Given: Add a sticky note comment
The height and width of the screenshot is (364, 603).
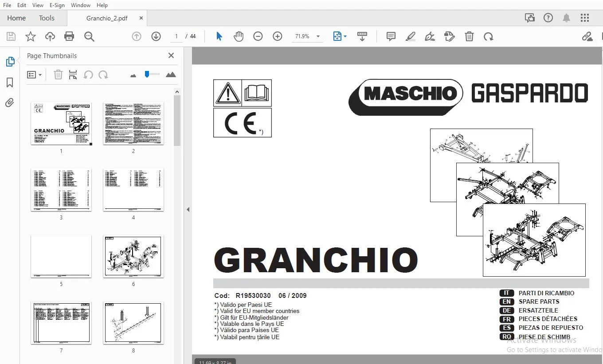Looking at the screenshot, I should [391, 37].
